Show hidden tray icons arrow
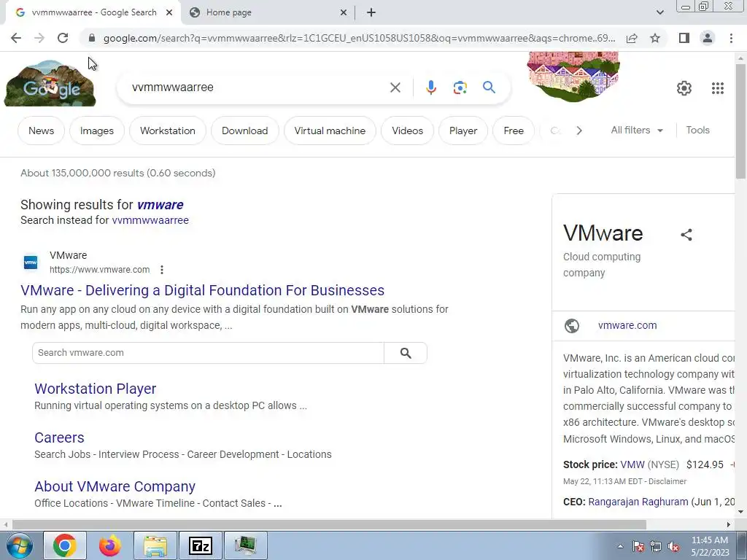This screenshot has width=747, height=560. (620, 547)
